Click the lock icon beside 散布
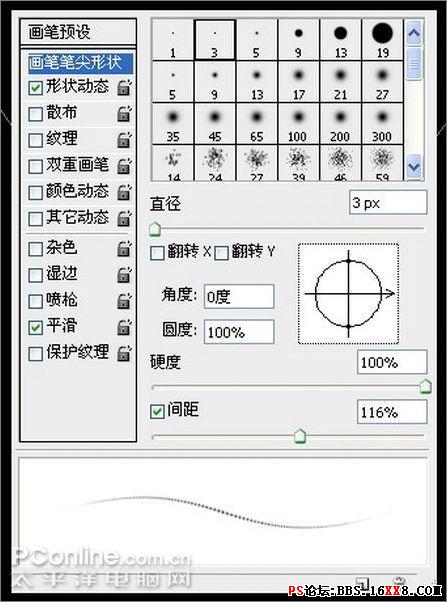 124,114
